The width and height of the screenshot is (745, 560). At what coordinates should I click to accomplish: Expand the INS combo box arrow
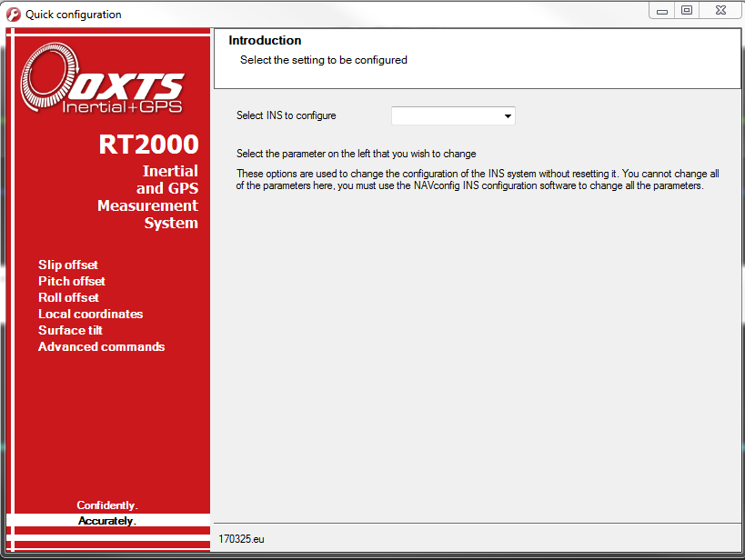(508, 115)
